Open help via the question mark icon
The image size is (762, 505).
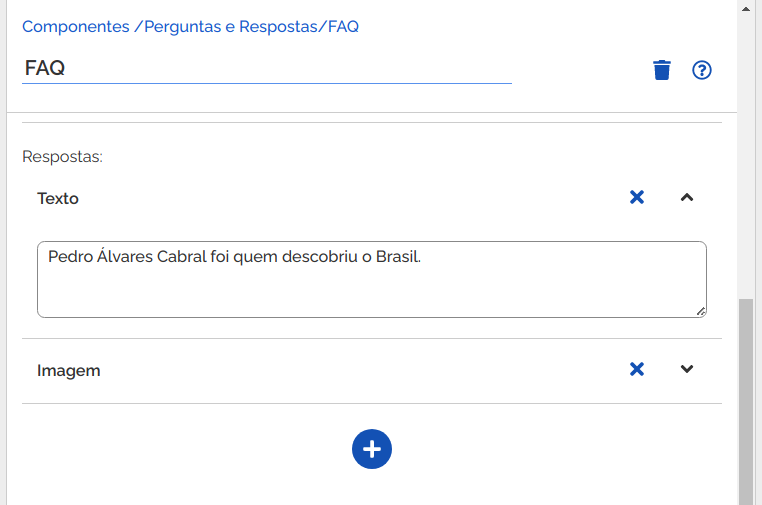(x=701, y=70)
